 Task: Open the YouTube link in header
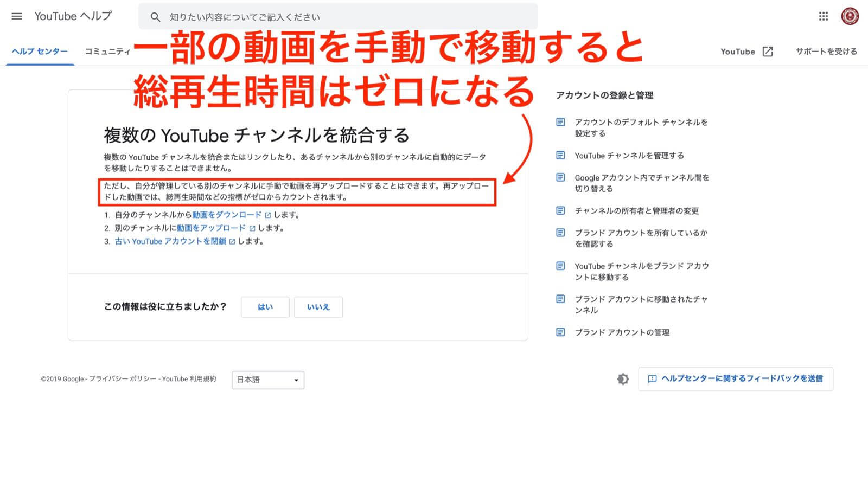click(x=737, y=52)
